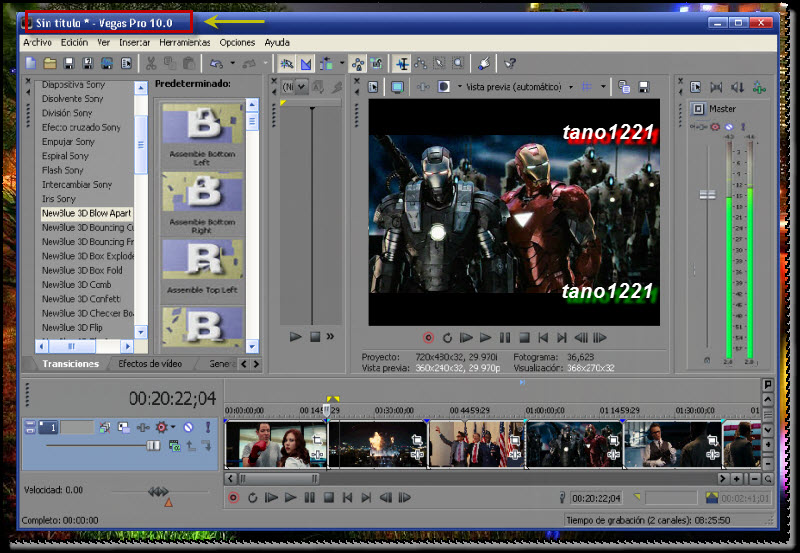Switch to Efectos de vídeo tab
The height and width of the screenshot is (553, 800).
coord(150,364)
